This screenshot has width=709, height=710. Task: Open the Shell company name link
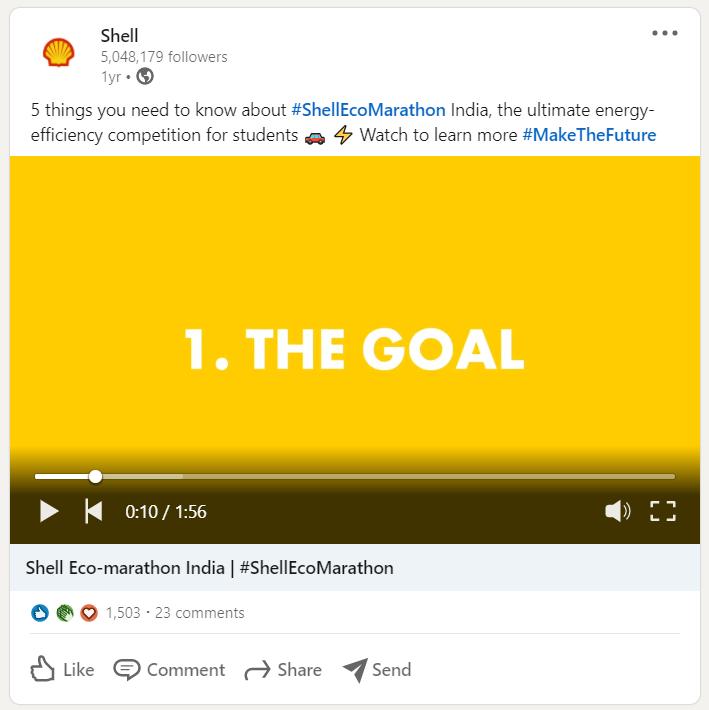point(119,36)
